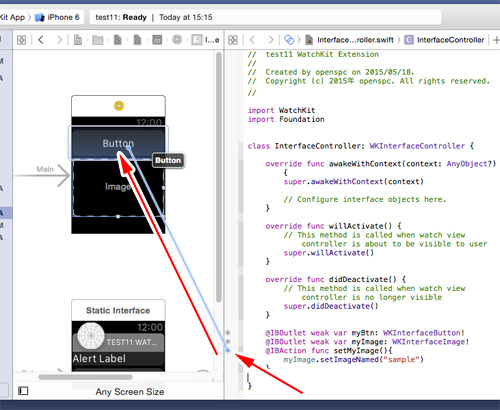Click 'myImage.setImageNamed("sample")' code line
500x410 pixels.
353,360
